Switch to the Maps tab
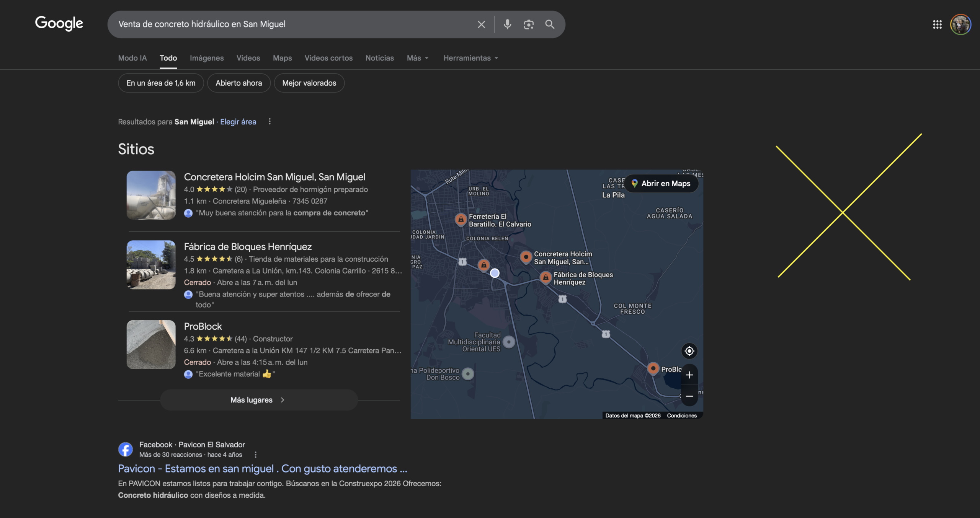 click(x=283, y=58)
